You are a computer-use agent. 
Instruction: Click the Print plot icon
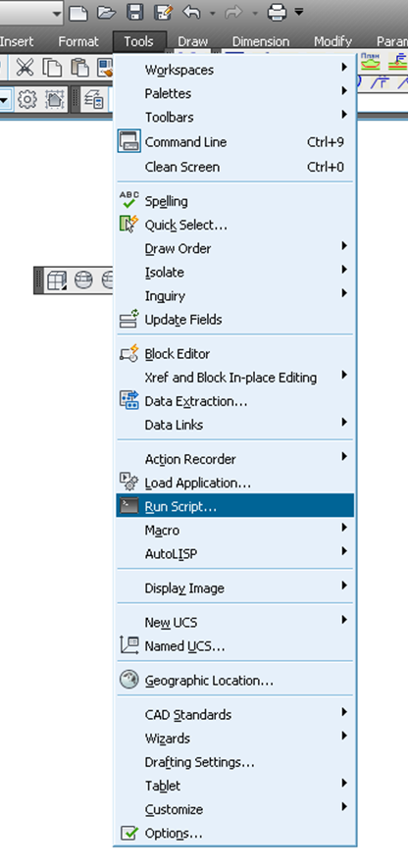[x=277, y=12]
